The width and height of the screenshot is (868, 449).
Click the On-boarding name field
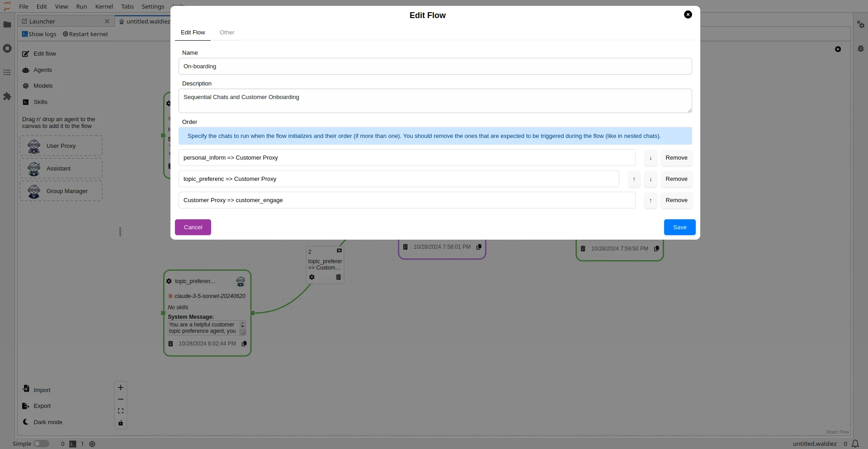435,66
